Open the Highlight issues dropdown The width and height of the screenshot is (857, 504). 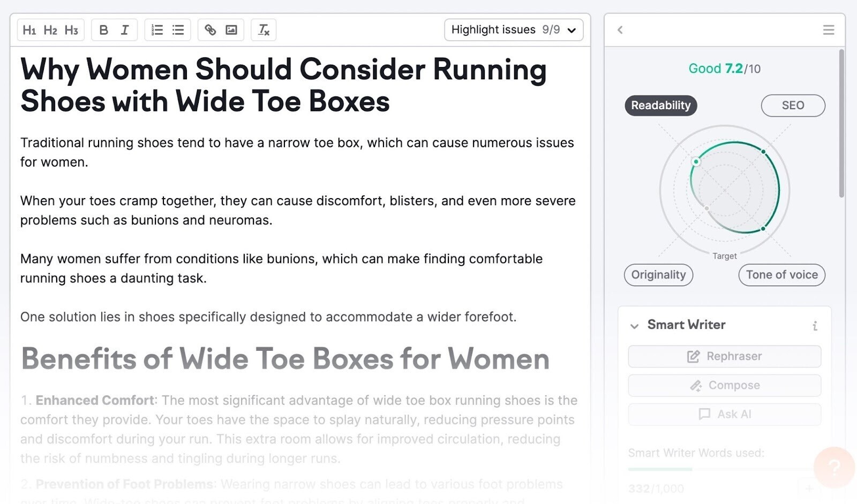coord(513,30)
